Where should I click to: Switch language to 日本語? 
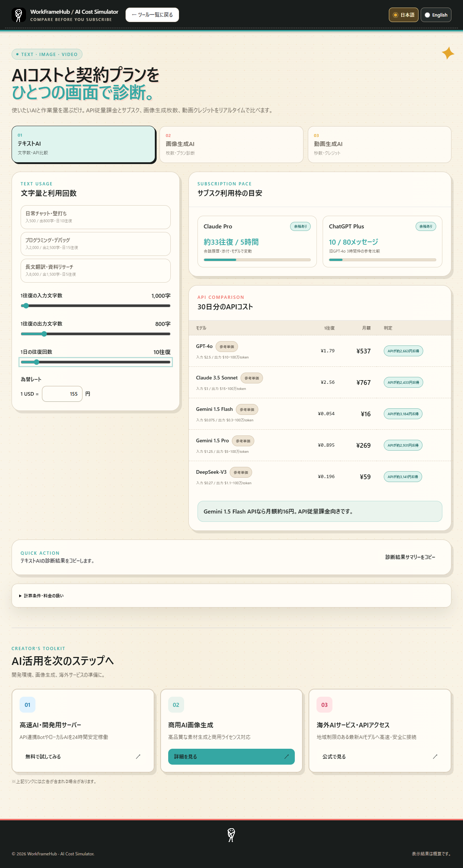pos(404,15)
